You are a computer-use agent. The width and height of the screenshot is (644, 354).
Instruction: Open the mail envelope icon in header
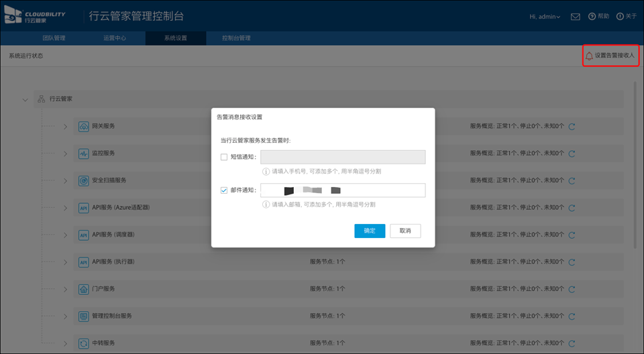click(x=576, y=17)
